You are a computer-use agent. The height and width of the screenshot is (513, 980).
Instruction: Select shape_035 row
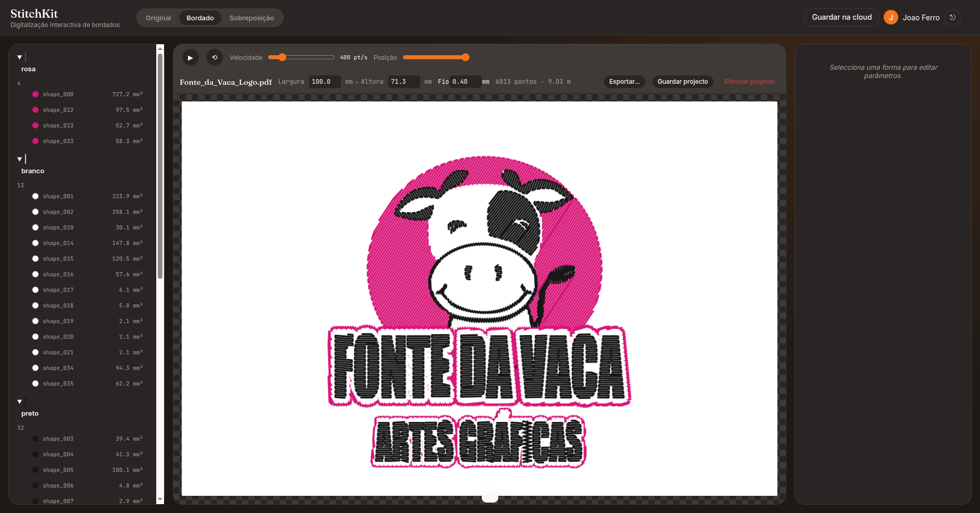87,383
